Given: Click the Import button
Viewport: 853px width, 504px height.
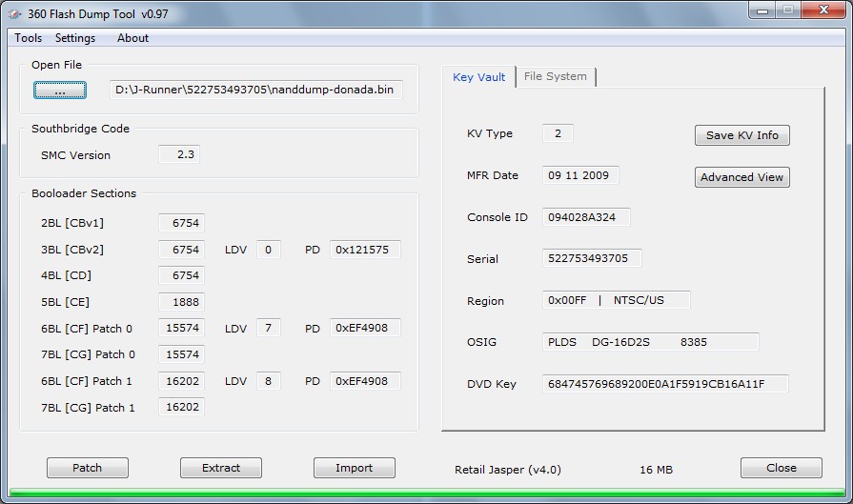Looking at the screenshot, I should (355, 468).
